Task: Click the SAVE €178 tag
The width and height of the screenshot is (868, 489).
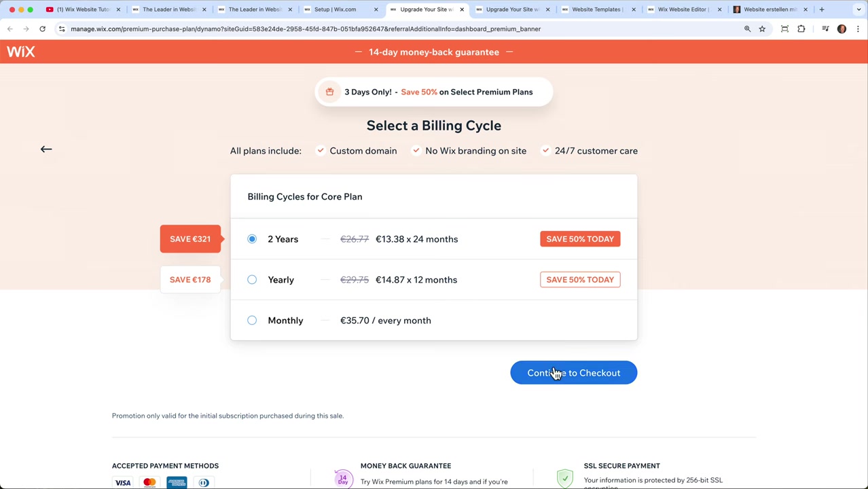Action: (190, 280)
